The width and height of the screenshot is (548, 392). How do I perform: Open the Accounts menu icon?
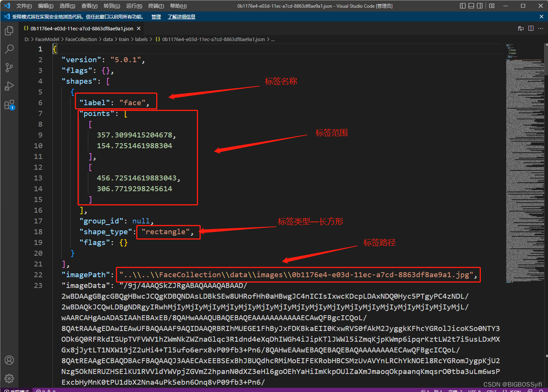tap(9, 360)
